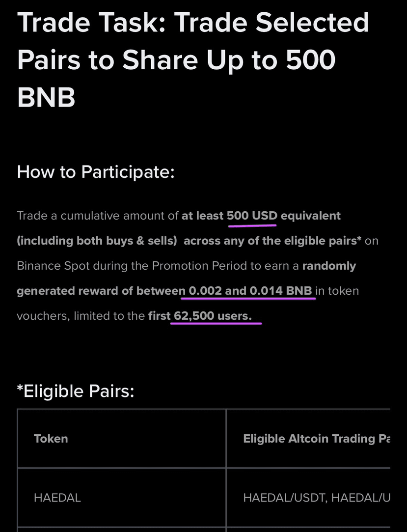The image size is (407, 532).
Task: Click "generated reward of between" text
Action: tap(101, 291)
